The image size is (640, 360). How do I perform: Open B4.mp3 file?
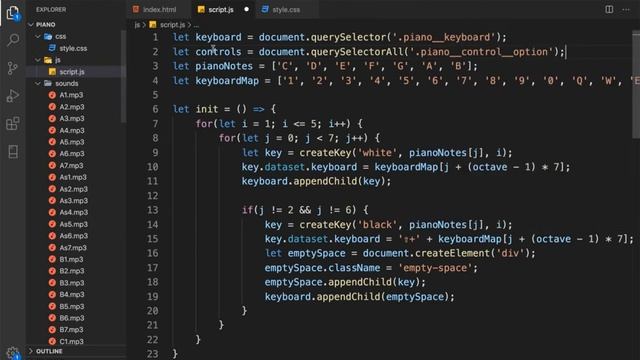(x=71, y=294)
